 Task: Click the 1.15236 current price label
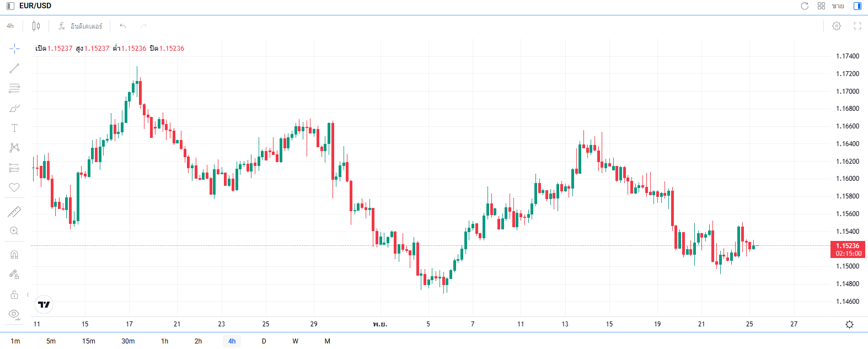click(847, 246)
